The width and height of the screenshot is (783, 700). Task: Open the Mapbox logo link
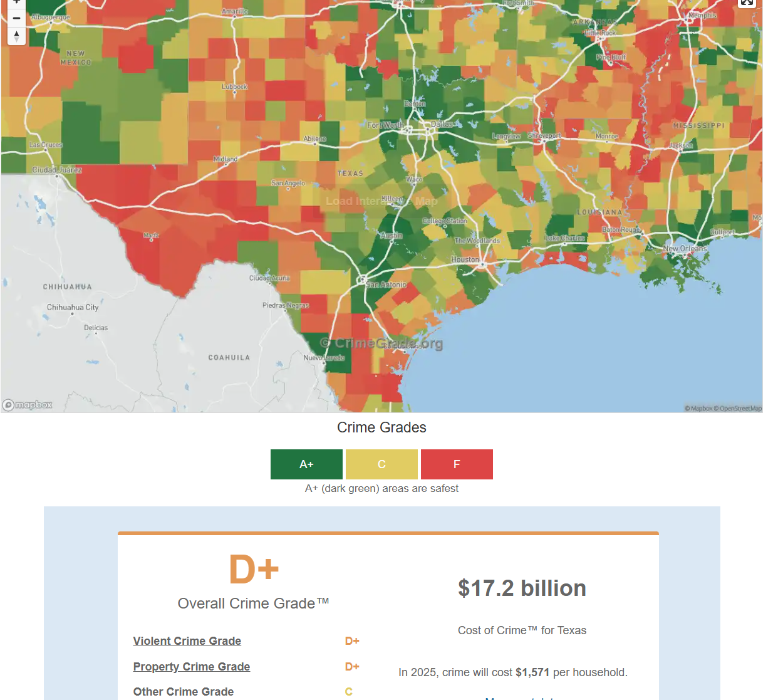28,405
